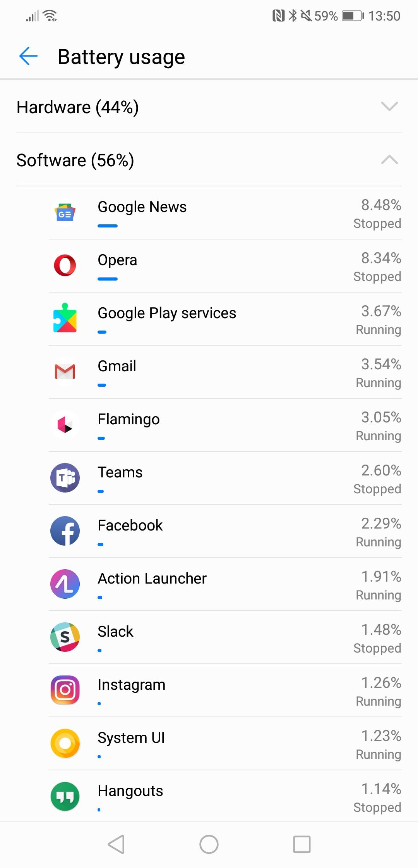Open Hangouts battery usage entry

[x=224, y=796]
